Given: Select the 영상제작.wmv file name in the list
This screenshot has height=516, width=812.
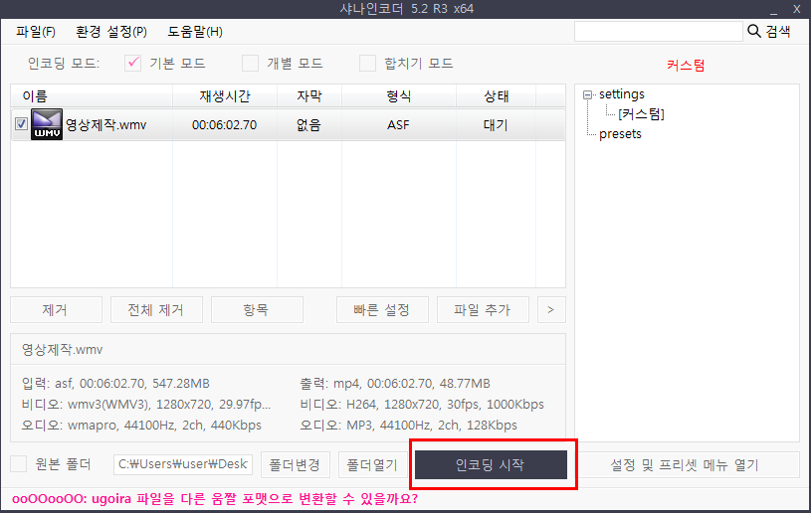Looking at the screenshot, I should pyautogui.click(x=105, y=124).
